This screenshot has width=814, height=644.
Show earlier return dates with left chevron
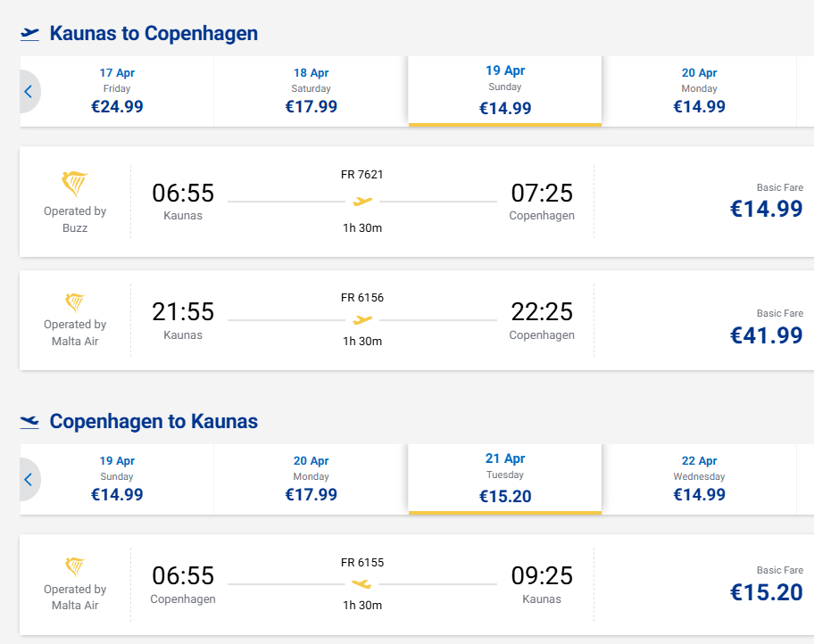tap(29, 479)
